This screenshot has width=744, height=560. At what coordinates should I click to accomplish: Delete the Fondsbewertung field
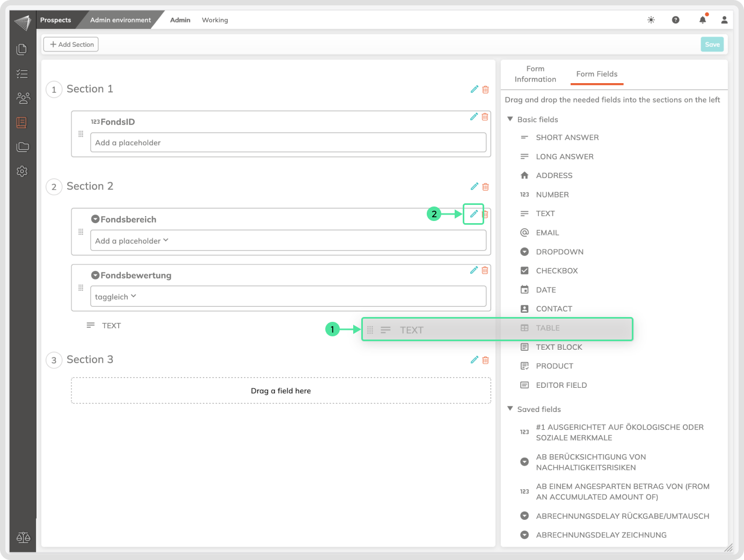(x=485, y=270)
